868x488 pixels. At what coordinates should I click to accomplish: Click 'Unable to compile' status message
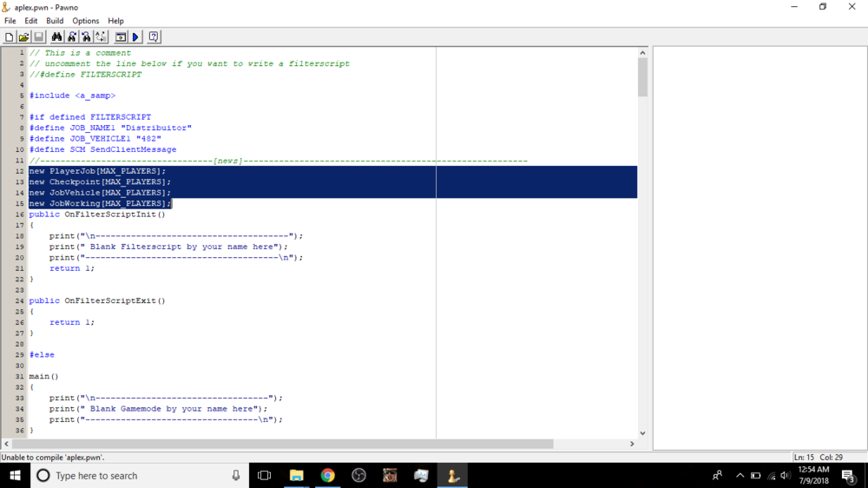(53, 458)
